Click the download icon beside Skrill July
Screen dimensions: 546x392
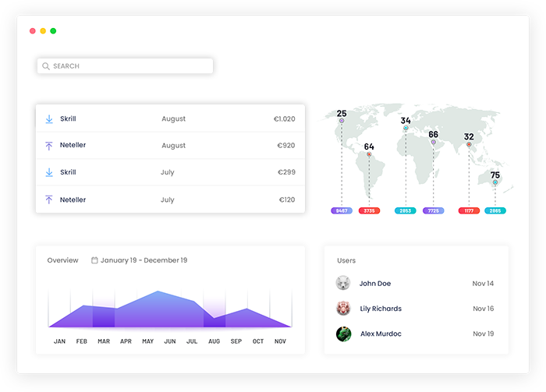(49, 172)
